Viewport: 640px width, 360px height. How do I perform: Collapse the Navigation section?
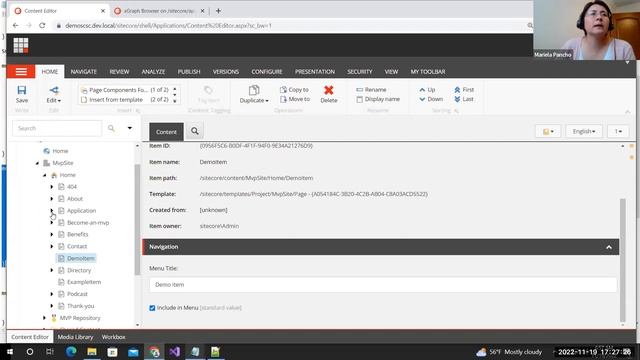tap(609, 247)
